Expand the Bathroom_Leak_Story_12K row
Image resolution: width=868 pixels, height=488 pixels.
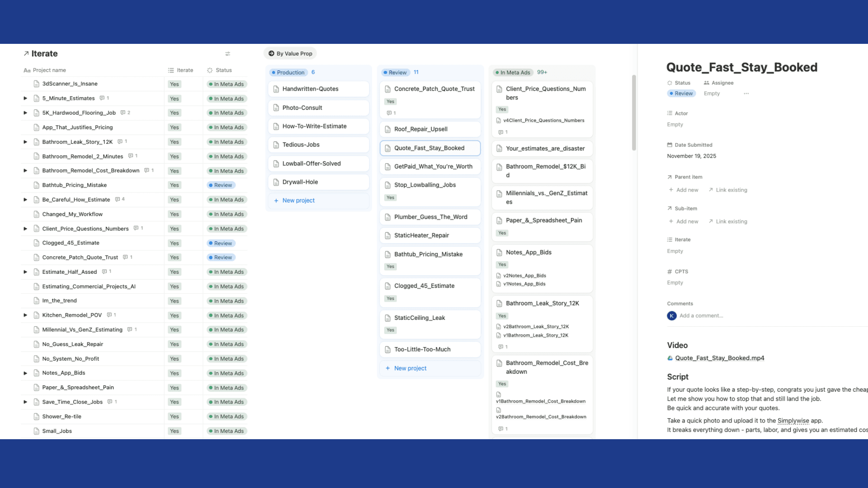pyautogui.click(x=25, y=142)
